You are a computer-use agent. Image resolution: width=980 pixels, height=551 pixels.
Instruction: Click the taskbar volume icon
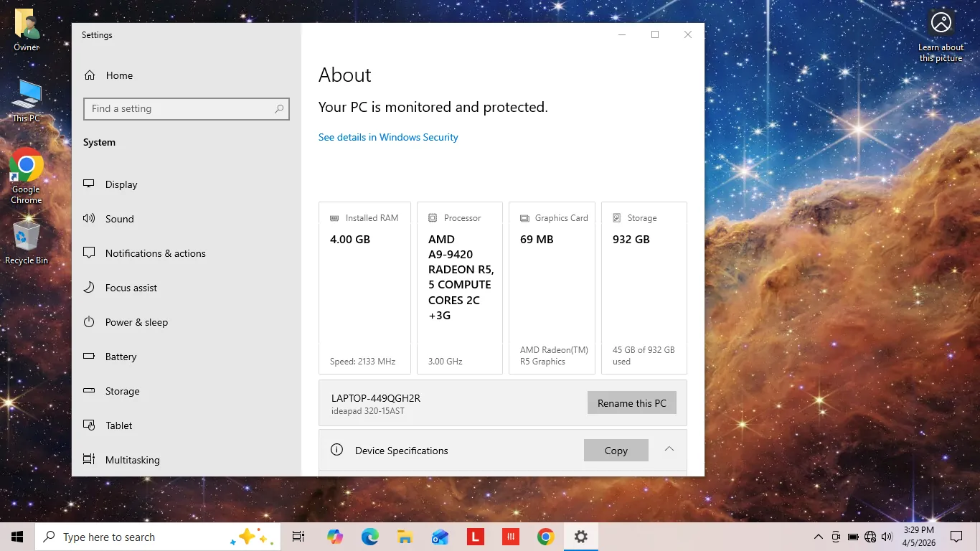887,537
